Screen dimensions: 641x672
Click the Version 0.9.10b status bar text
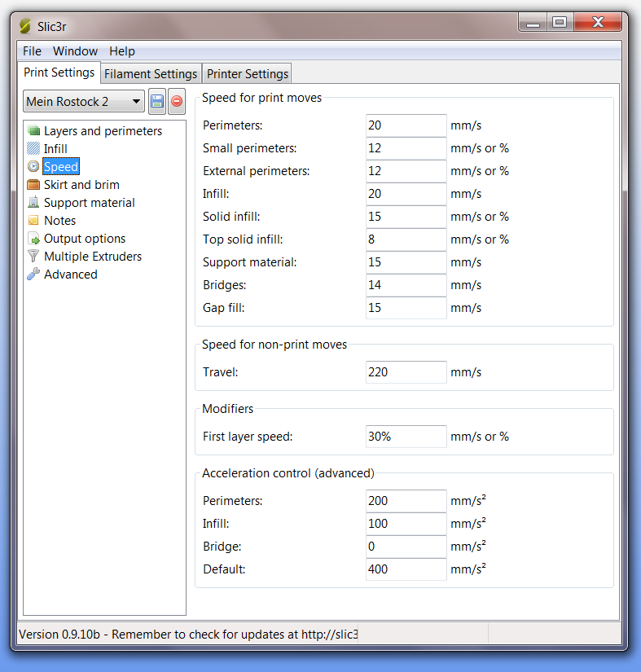(x=188, y=635)
